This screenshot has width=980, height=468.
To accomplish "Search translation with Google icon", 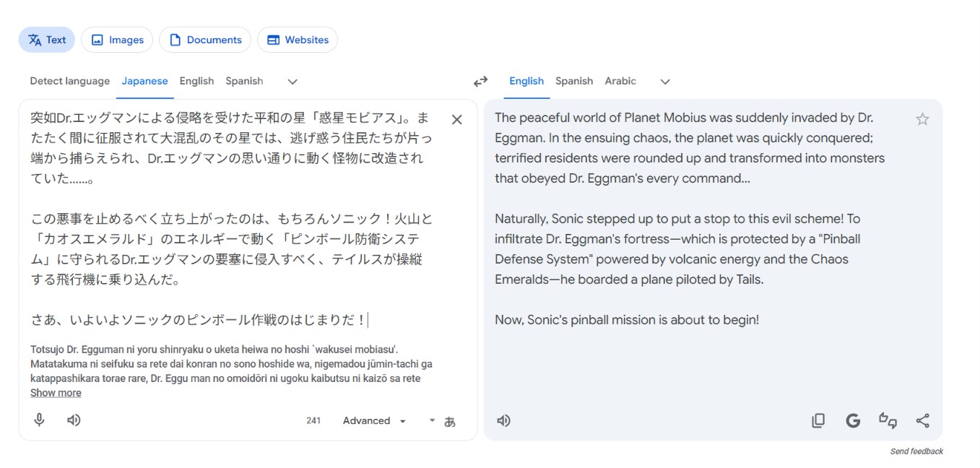I will click(x=853, y=420).
